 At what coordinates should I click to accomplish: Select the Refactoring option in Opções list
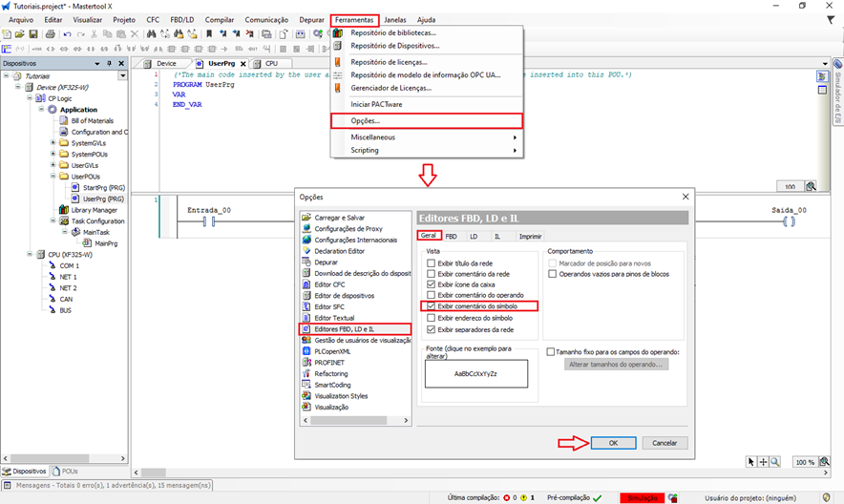[331, 373]
